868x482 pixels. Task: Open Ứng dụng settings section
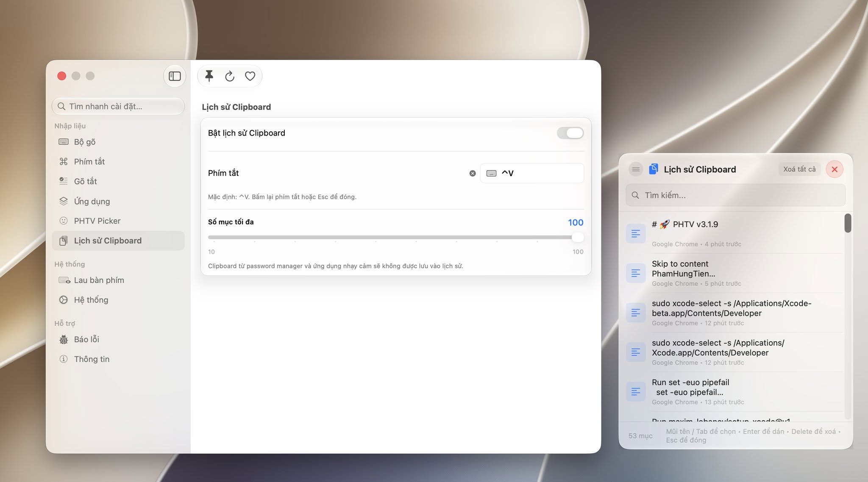coord(118,201)
